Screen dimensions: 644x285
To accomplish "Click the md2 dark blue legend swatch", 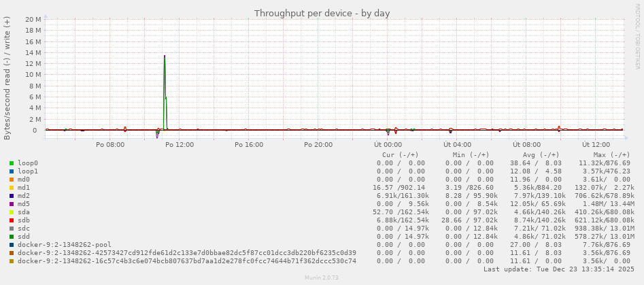I will click(x=12, y=196).
